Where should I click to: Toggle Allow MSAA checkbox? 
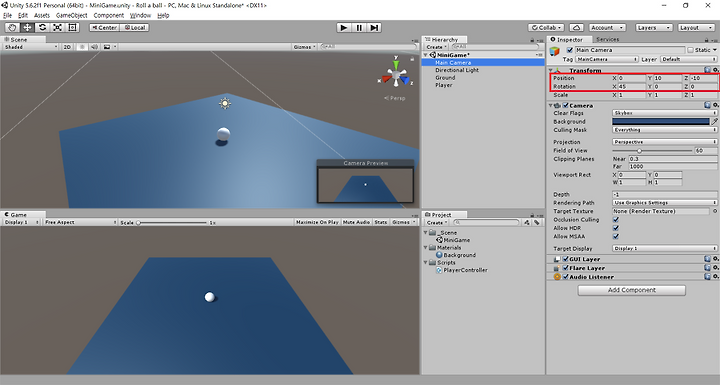pyautogui.click(x=616, y=237)
